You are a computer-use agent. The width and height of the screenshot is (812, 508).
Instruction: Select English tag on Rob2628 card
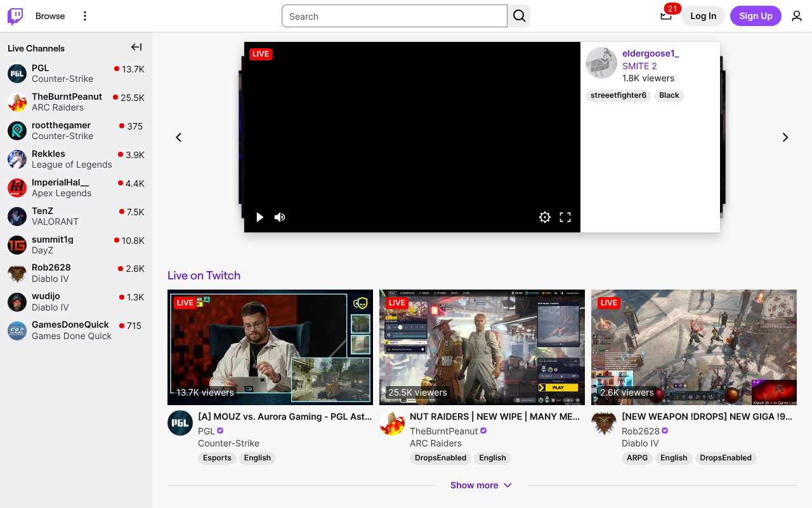tap(674, 458)
